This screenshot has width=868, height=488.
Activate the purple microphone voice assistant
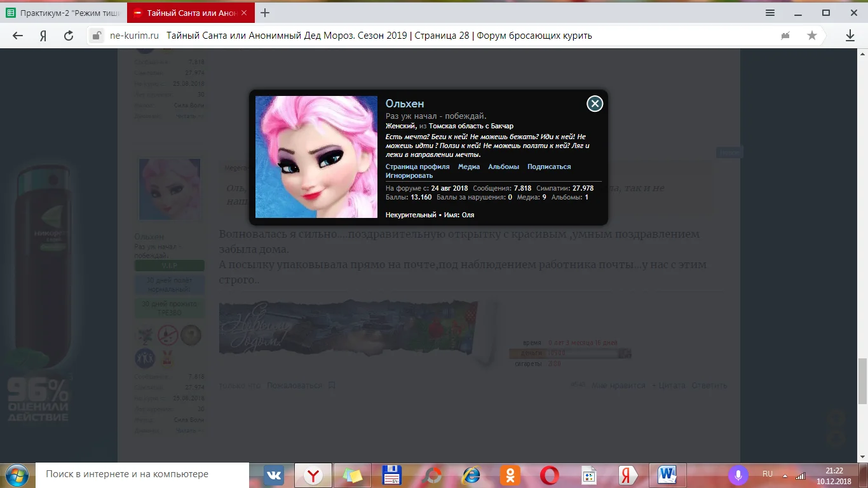click(738, 475)
